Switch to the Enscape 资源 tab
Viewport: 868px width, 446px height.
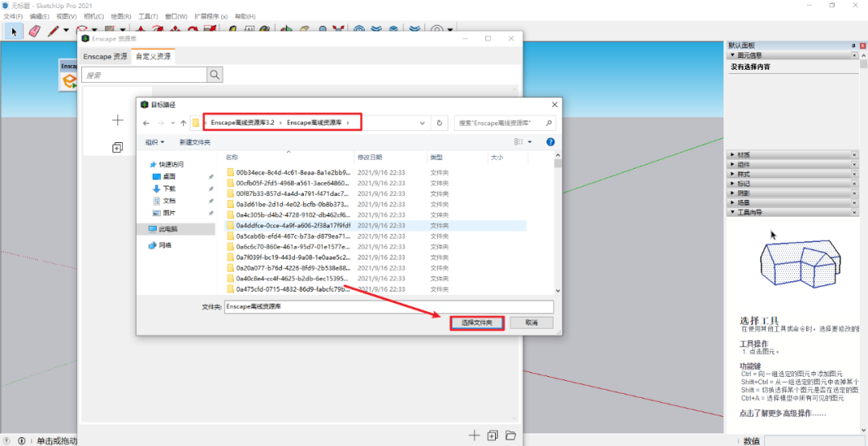(x=105, y=56)
